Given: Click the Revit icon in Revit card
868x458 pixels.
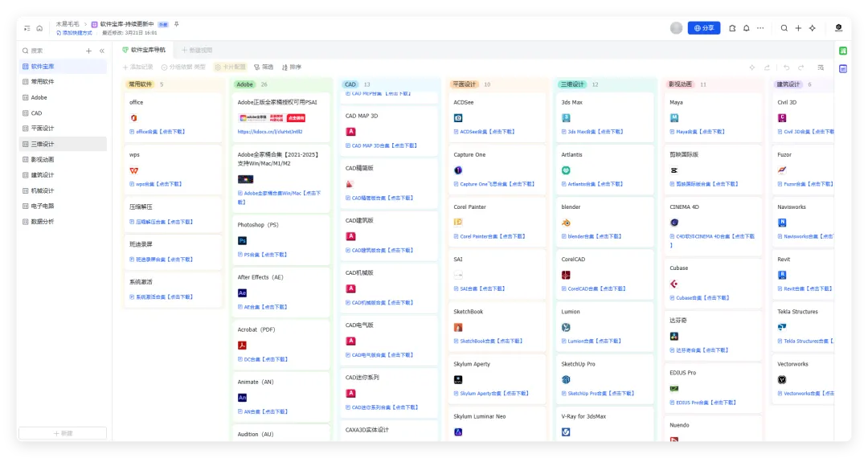Looking at the screenshot, I should (x=782, y=275).
